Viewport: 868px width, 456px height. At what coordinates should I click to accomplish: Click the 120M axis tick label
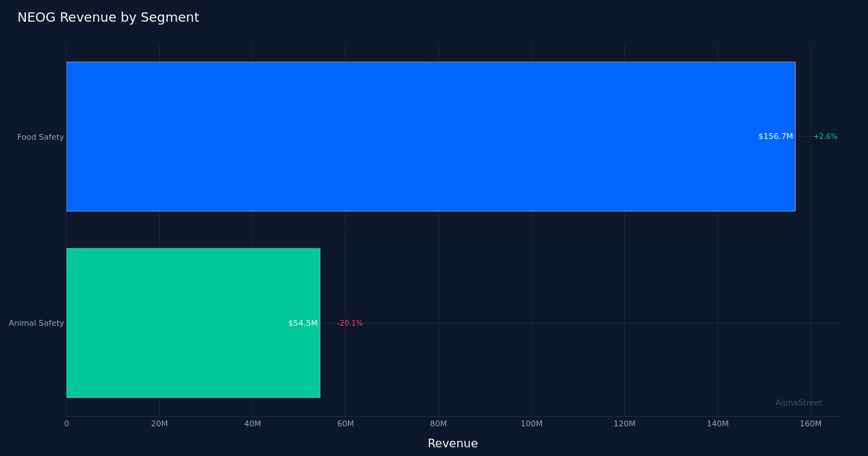click(625, 423)
